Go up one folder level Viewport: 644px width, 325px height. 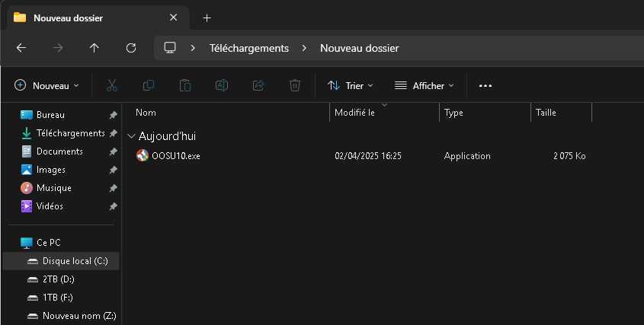tap(95, 48)
